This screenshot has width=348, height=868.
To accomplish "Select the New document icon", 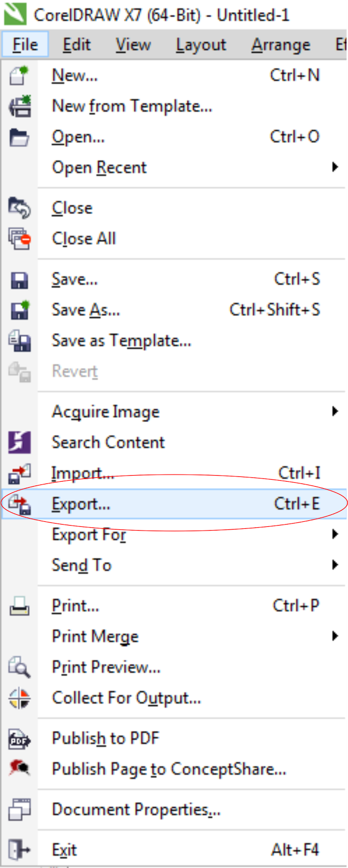I will coord(17,76).
